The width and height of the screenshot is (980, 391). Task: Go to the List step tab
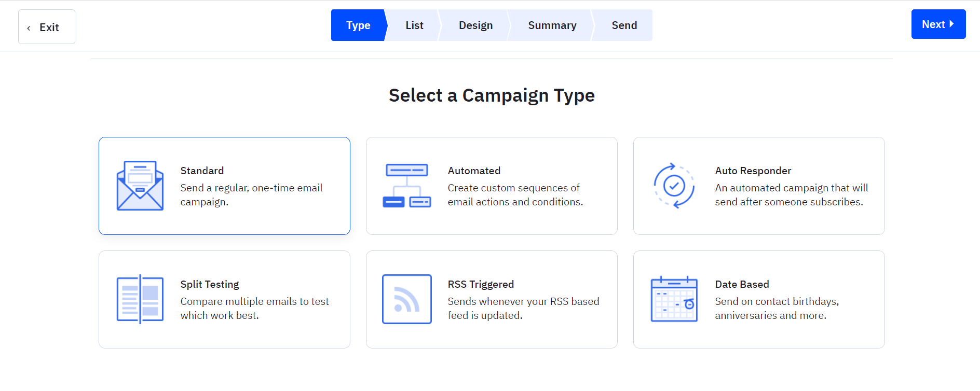pyautogui.click(x=414, y=25)
